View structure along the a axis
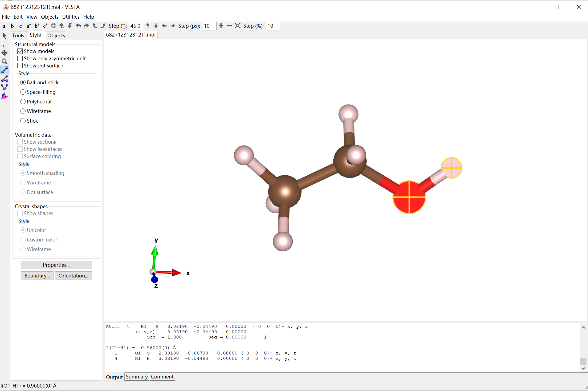Image resolution: width=588 pixels, height=391 pixels. point(4,26)
